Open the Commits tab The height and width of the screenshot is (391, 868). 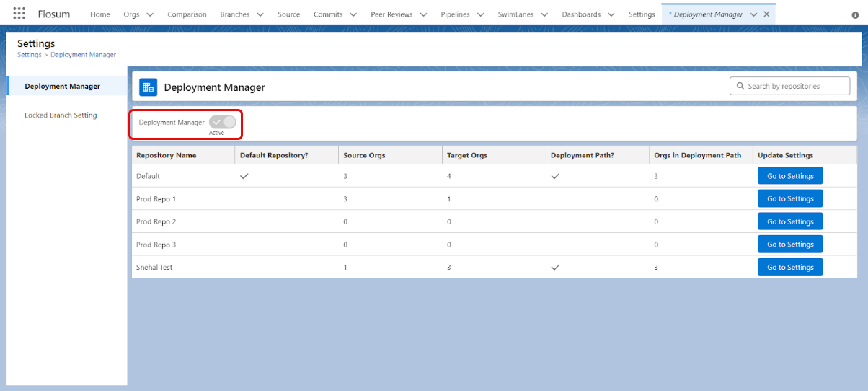328,14
